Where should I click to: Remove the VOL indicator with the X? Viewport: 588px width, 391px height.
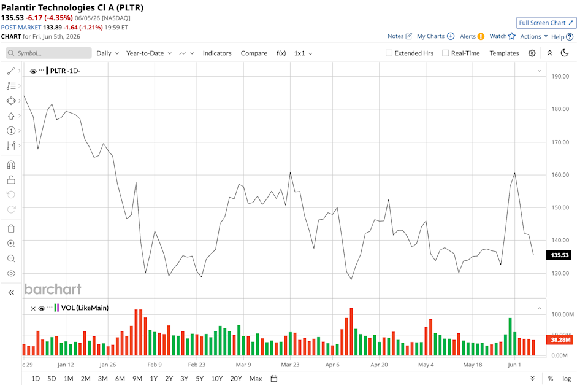[x=33, y=309]
